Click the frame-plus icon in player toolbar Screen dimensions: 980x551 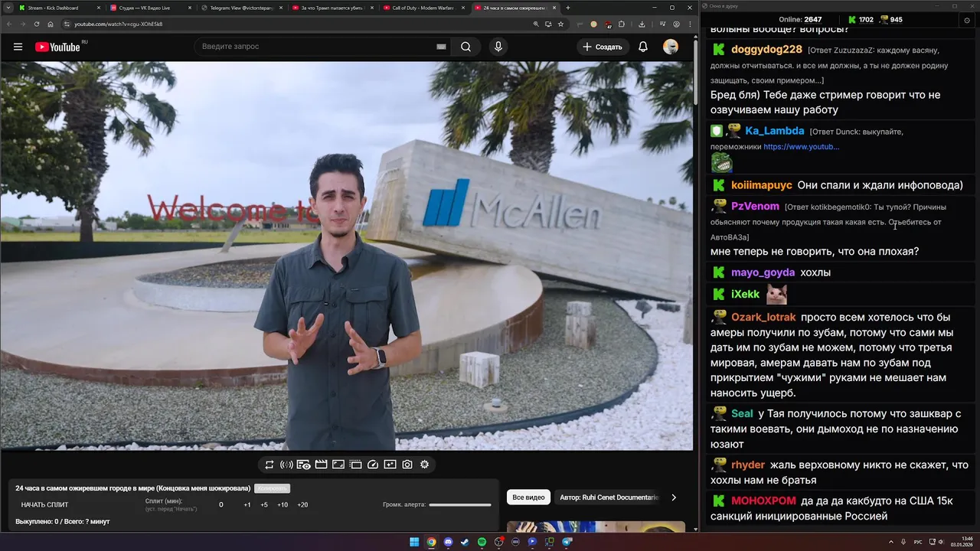click(x=390, y=465)
